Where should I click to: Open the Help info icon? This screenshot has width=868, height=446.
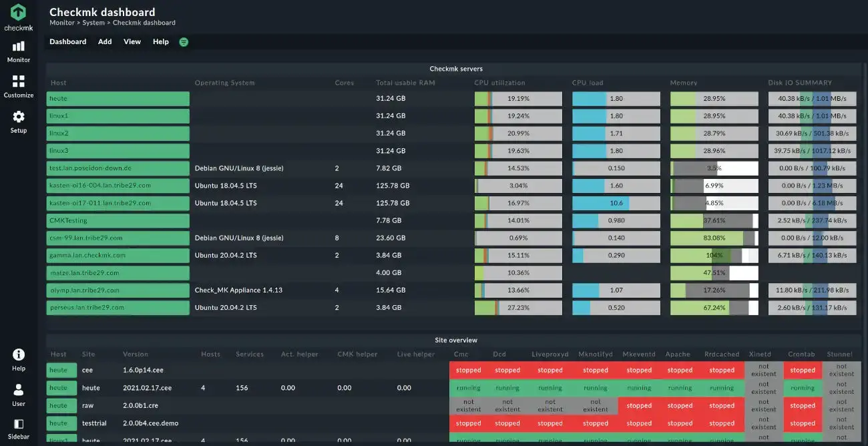tap(18, 355)
